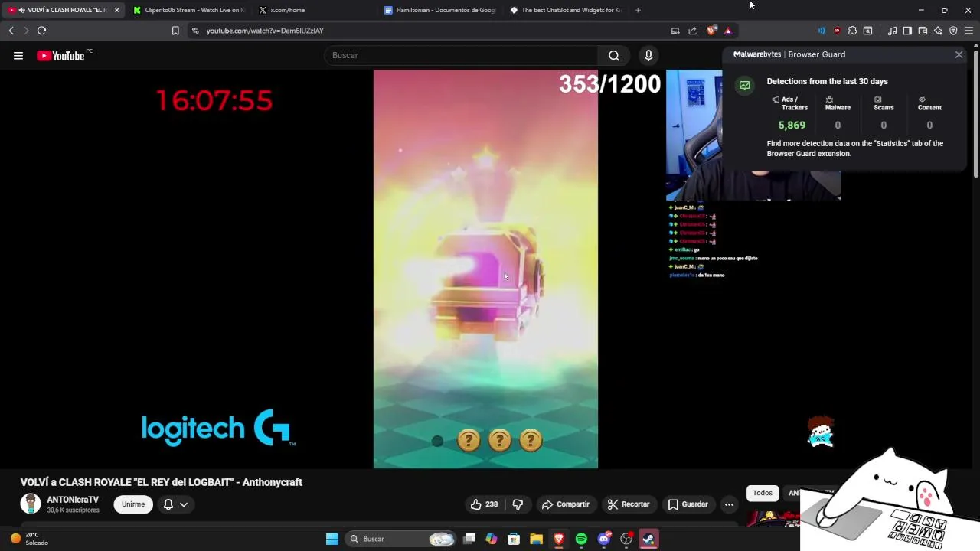
Task: Open Brave Rewards triangle icon
Action: point(728,31)
